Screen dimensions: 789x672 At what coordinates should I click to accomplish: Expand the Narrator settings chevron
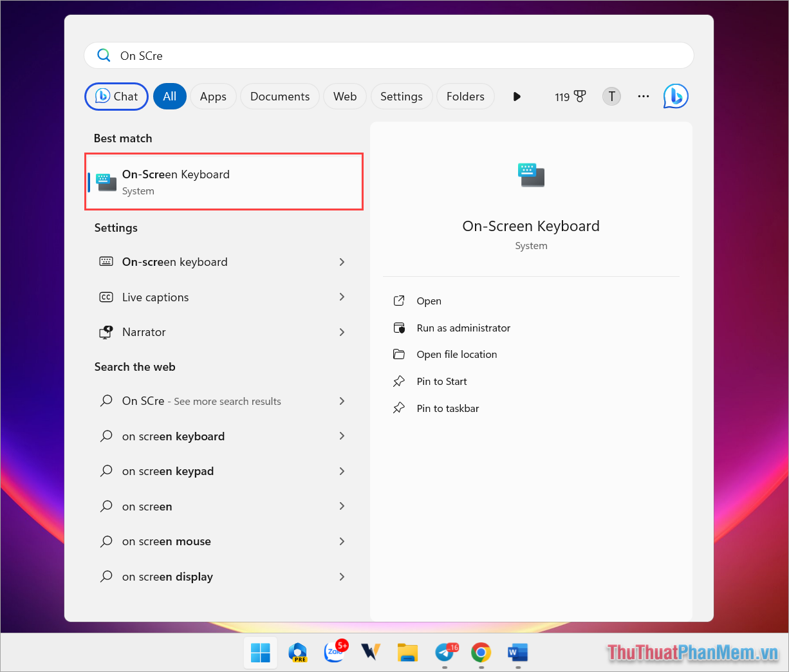pyautogui.click(x=342, y=332)
